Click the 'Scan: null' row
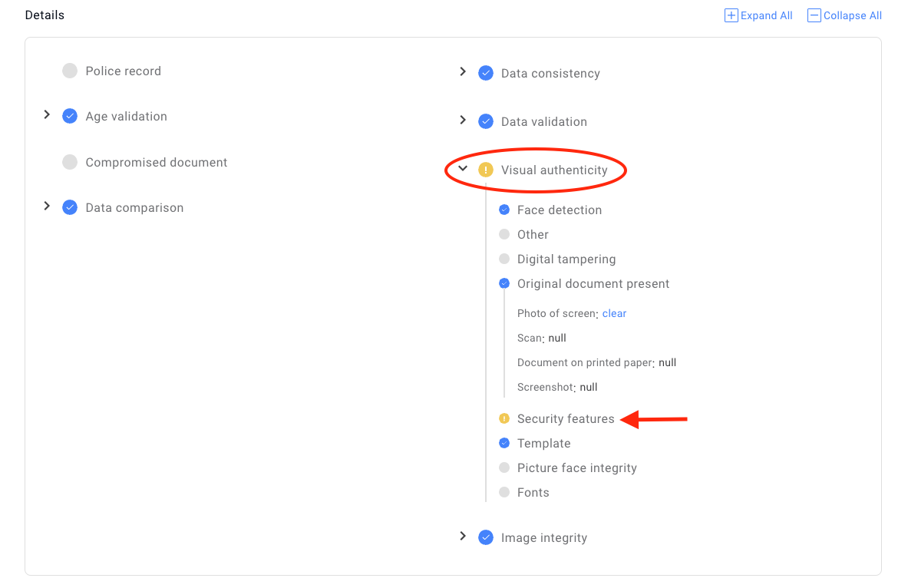The width and height of the screenshot is (908, 588). click(541, 339)
